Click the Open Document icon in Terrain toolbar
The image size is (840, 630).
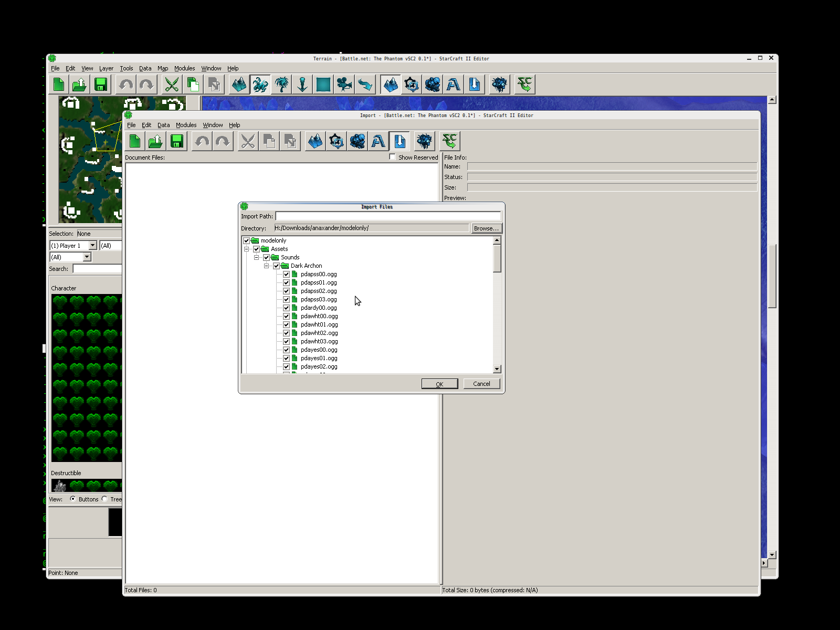(79, 85)
